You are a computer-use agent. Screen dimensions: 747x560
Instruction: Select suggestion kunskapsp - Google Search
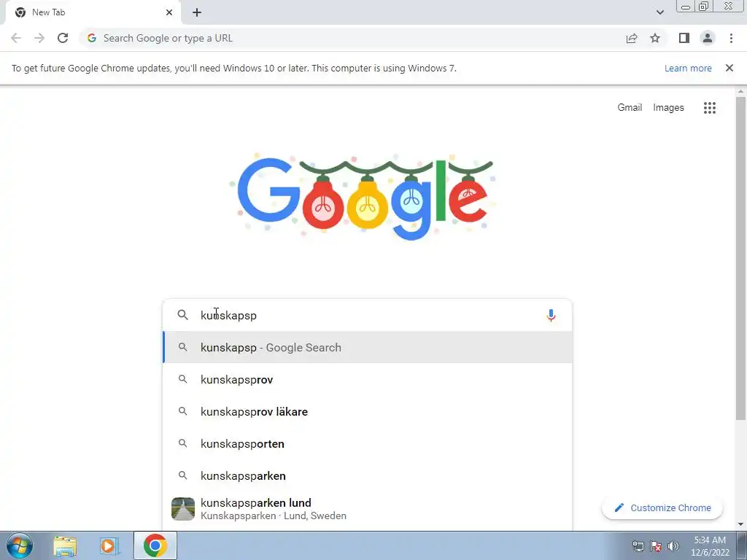click(x=367, y=348)
